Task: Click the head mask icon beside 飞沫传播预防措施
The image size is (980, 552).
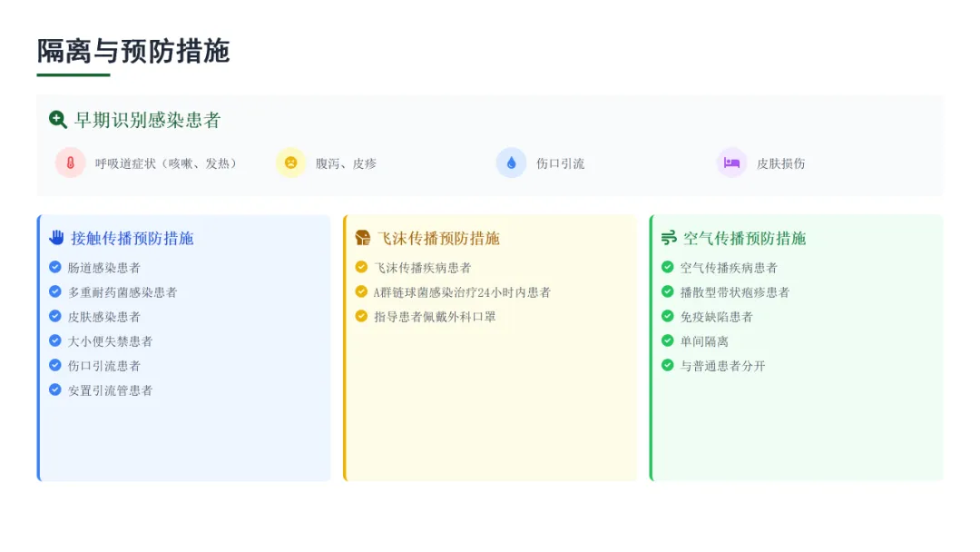Action: click(363, 238)
